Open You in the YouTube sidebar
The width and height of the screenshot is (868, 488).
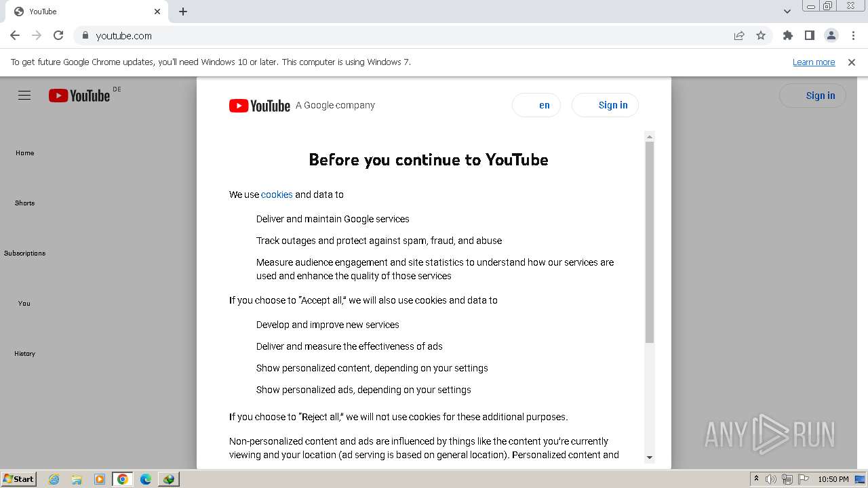coord(25,304)
